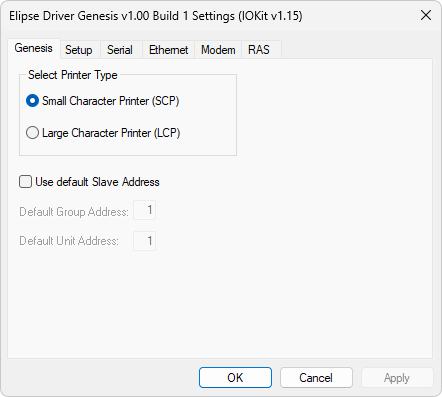
Task: Enable Use default Slave Address checkbox
Action: 89,182
